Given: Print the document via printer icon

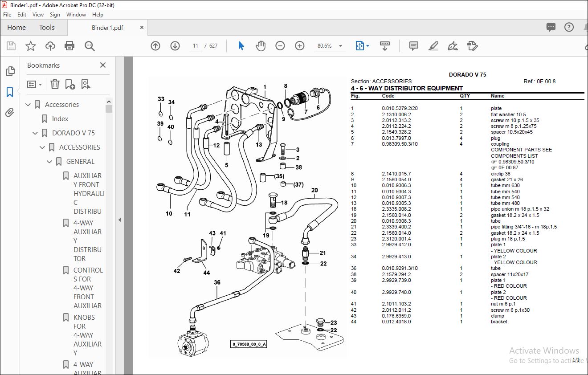Looking at the screenshot, I should (69, 46).
